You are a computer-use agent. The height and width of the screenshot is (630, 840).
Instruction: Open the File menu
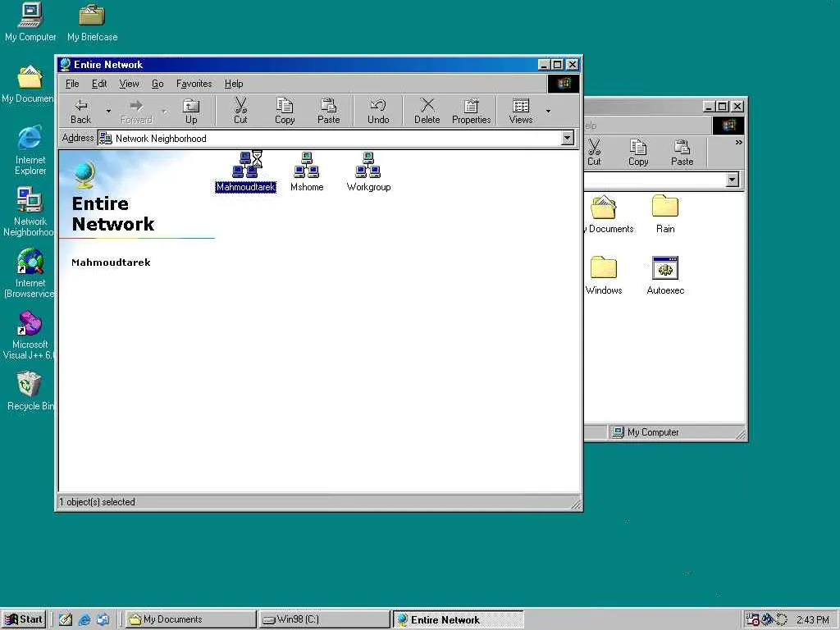pos(72,84)
